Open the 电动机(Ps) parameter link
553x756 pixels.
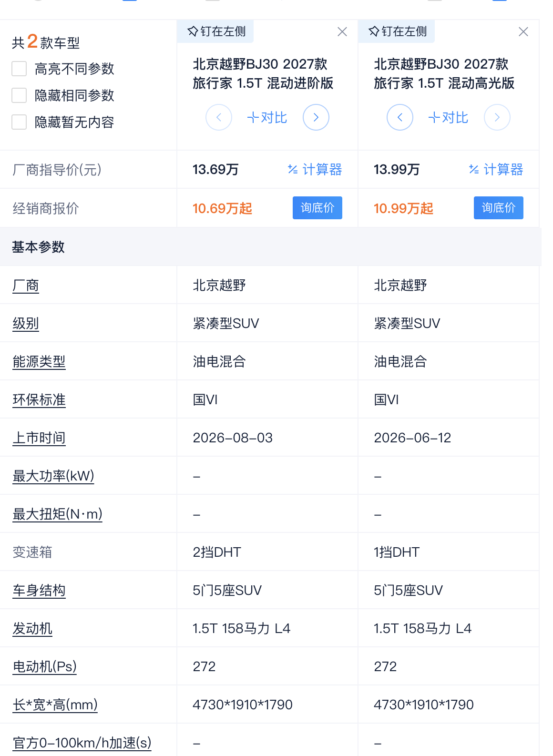tap(45, 666)
